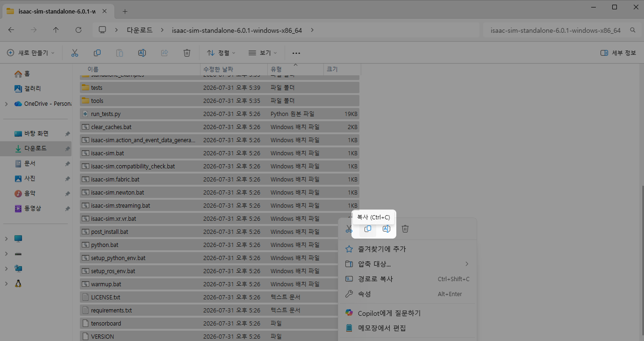Select the warmup.bat file
This screenshot has width=644, height=341.
[208, 284]
